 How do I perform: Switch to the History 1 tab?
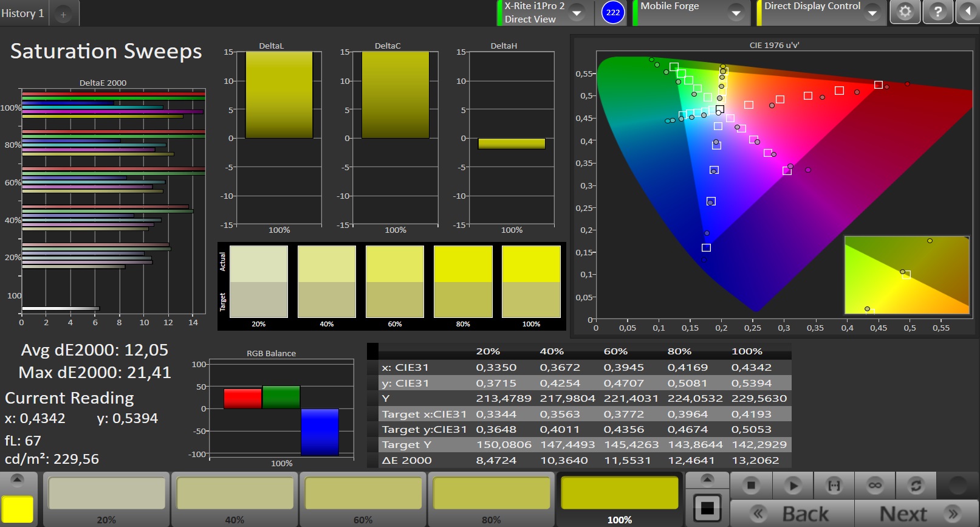(x=23, y=13)
